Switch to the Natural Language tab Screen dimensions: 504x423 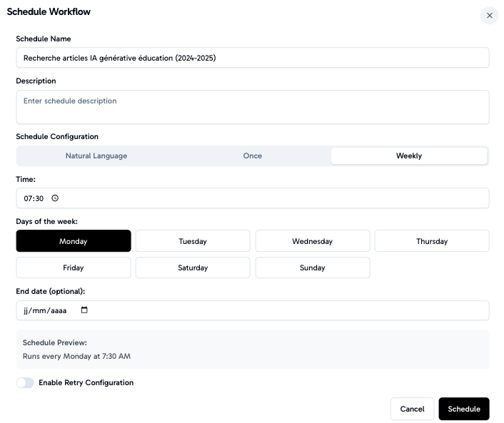96,156
